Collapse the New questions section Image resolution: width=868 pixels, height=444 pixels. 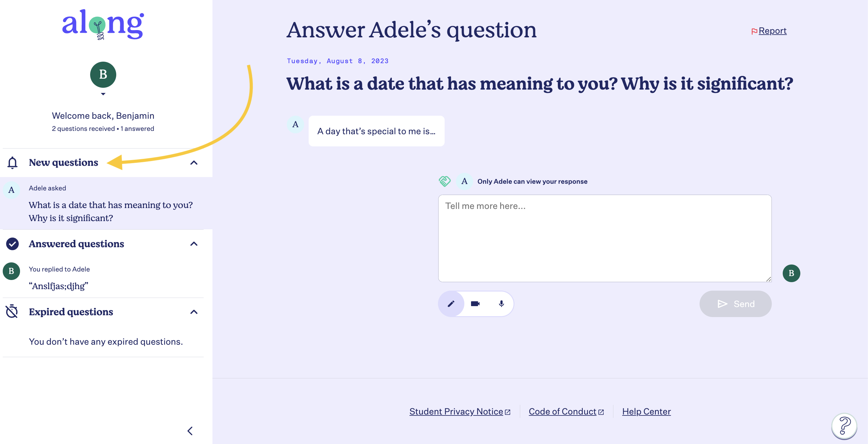tap(194, 163)
